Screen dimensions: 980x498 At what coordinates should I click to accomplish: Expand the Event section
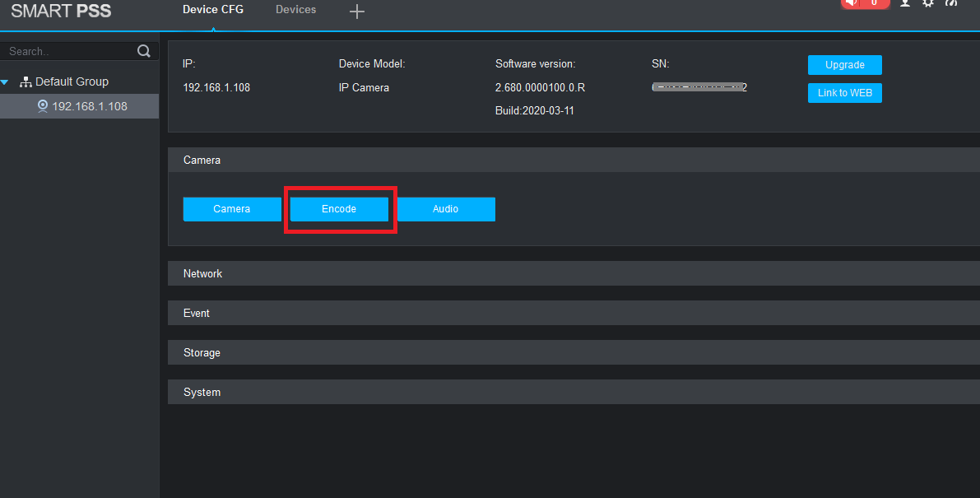(x=197, y=313)
